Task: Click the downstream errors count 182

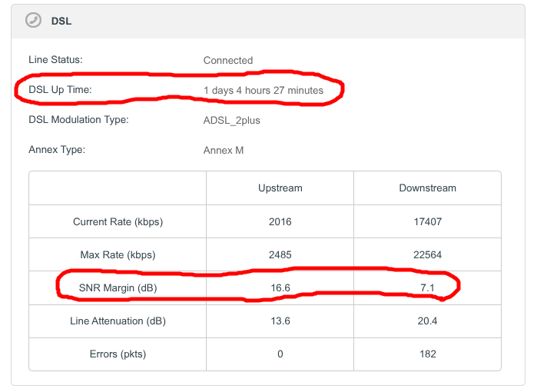Action: coord(427,354)
